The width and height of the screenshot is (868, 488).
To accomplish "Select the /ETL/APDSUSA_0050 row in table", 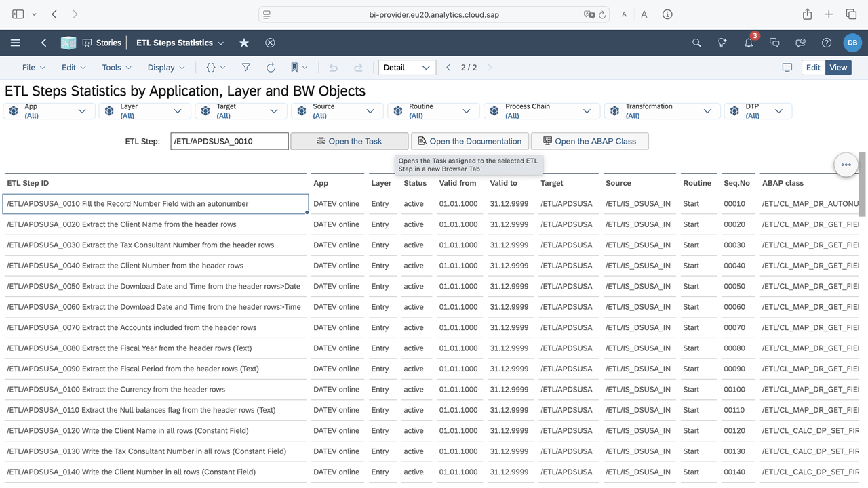I will tap(153, 286).
